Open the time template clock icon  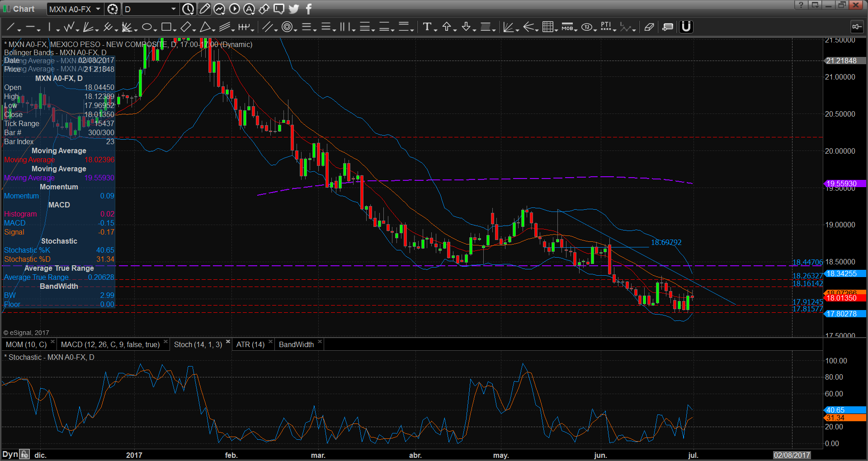188,9
